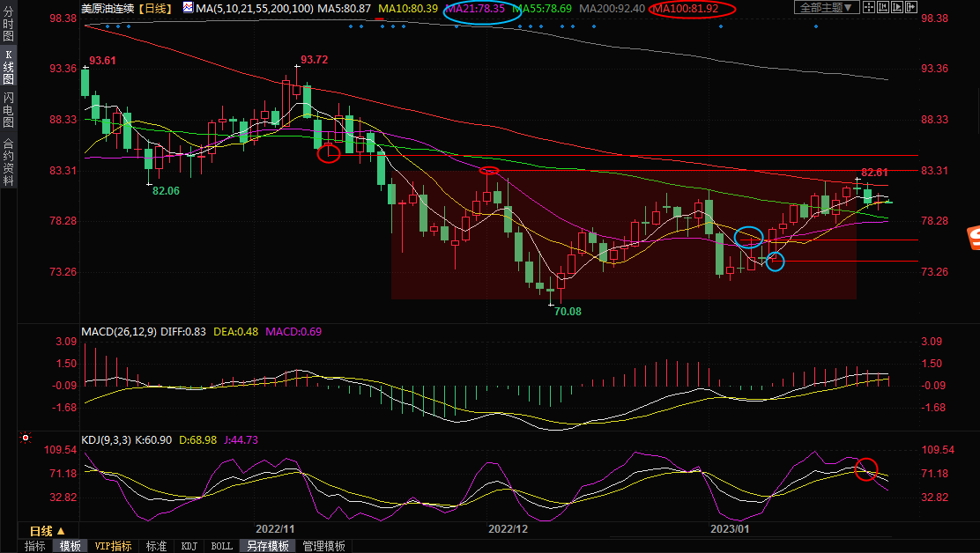
Task: Open the 合约资料 sidebar tab
Action: point(9,161)
